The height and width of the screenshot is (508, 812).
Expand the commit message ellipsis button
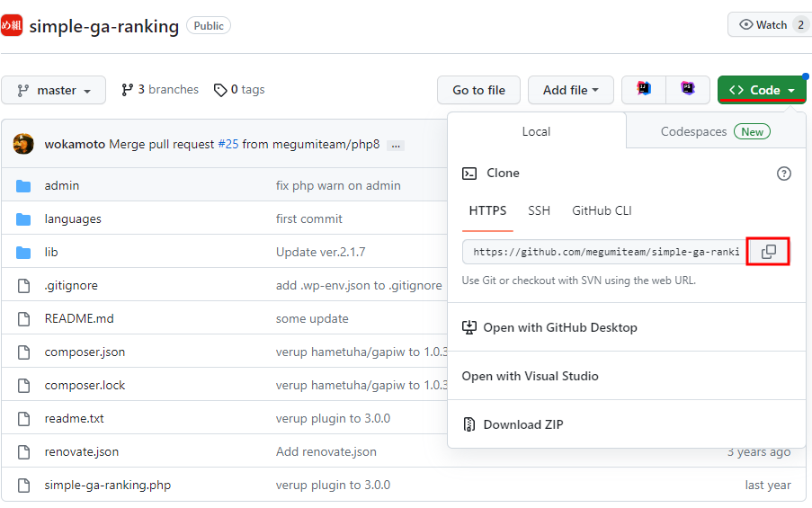pyautogui.click(x=396, y=146)
